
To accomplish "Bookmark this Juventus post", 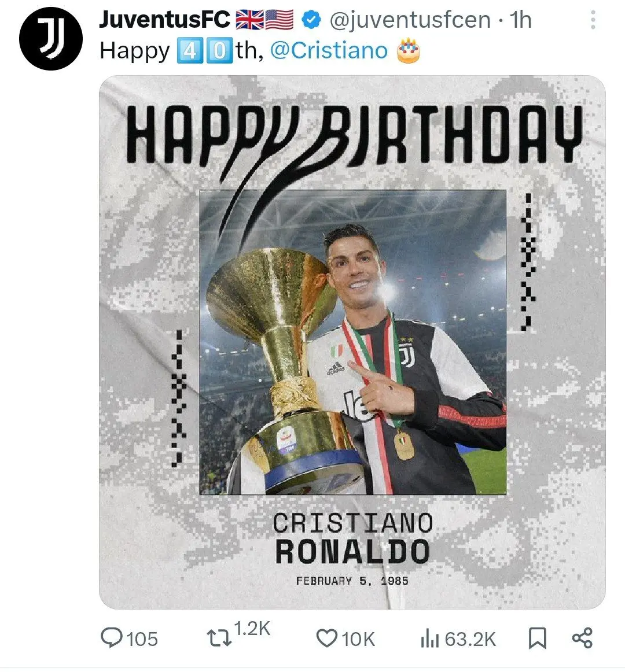I will coord(537,638).
